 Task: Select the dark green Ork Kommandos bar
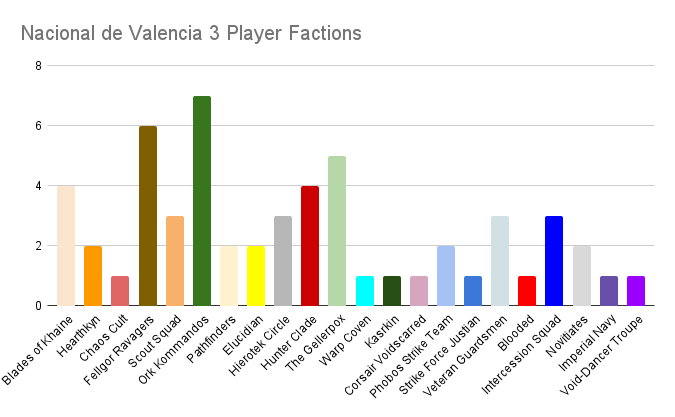point(202,200)
